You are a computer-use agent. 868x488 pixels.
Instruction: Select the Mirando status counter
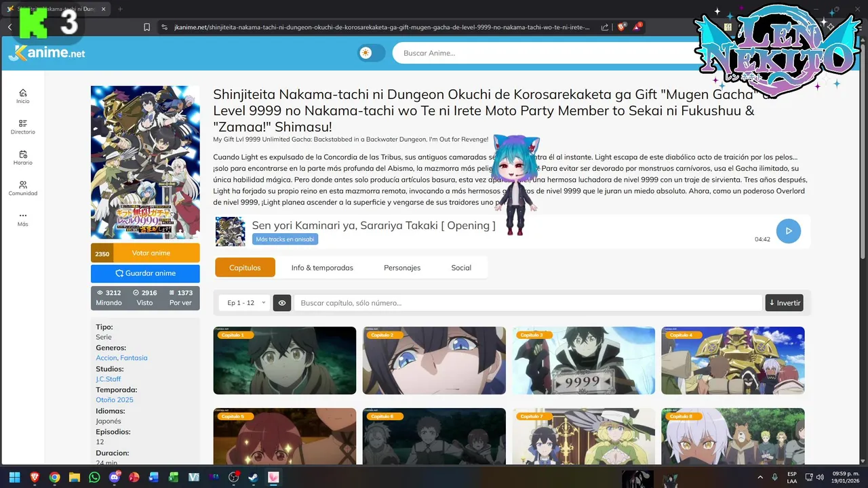(109, 298)
